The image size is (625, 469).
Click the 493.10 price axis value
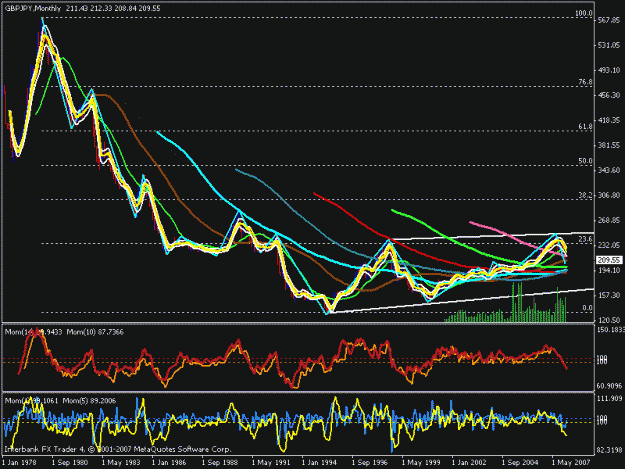pos(609,70)
